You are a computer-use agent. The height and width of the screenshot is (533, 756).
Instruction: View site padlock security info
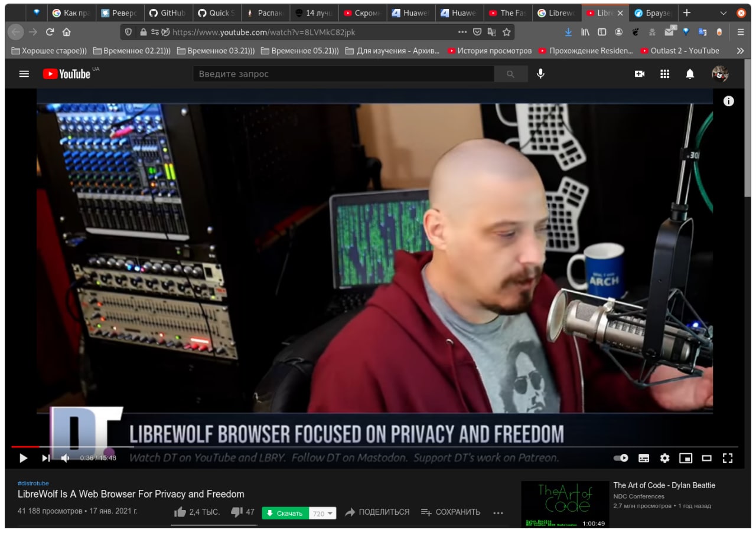pyautogui.click(x=143, y=32)
